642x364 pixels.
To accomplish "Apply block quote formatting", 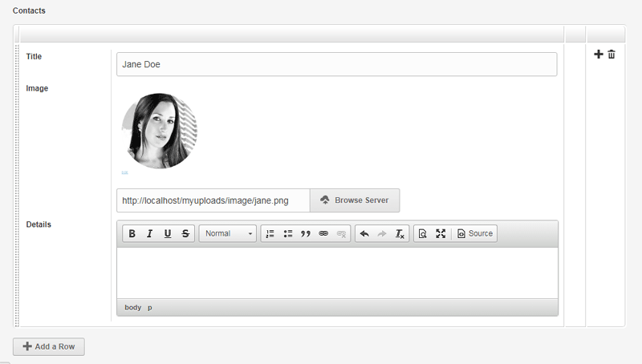I will tap(306, 233).
